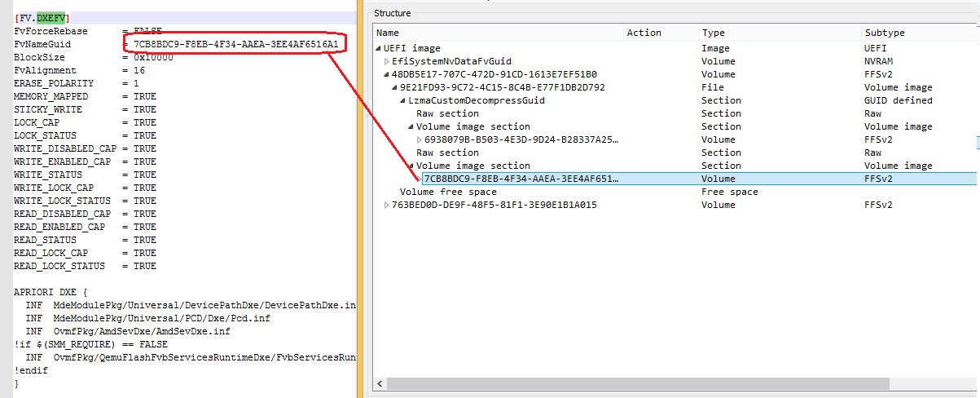Collapse the LzmaCustomDecompressGuid section node
Viewport: 980px width, 398px height.
[x=403, y=100]
